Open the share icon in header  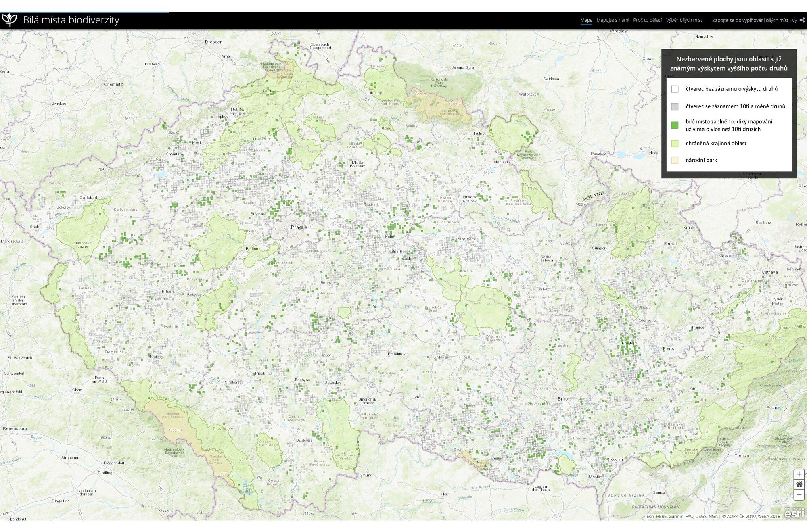802,20
